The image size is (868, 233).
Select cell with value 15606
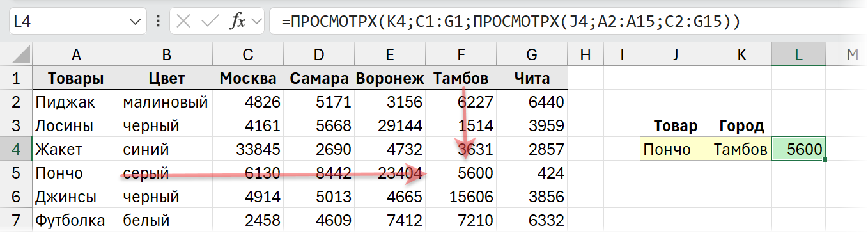(460, 197)
